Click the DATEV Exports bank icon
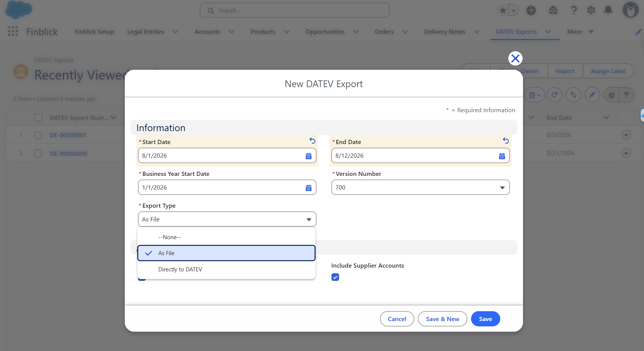This screenshot has height=351, width=644. [x=21, y=71]
